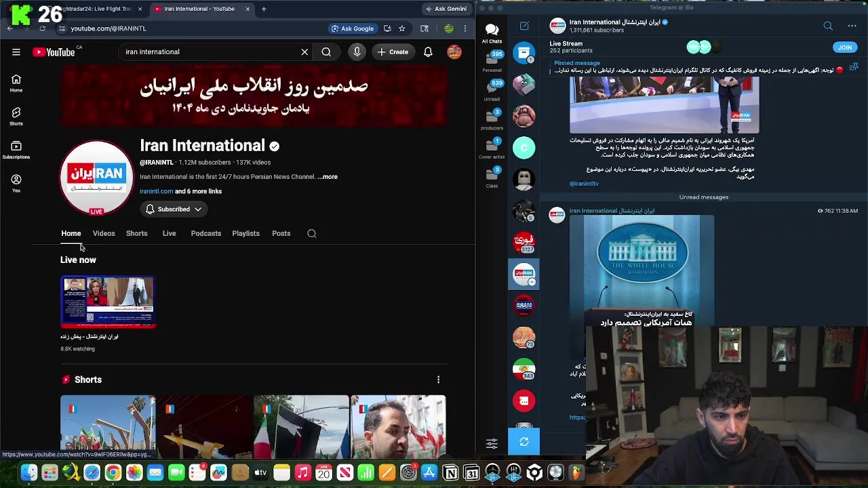Bookmark this page with the star
Screen dimensions: 868x488
tap(401, 28)
